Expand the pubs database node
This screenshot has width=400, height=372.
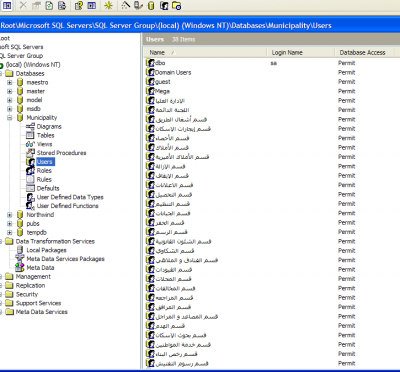coord(10,224)
